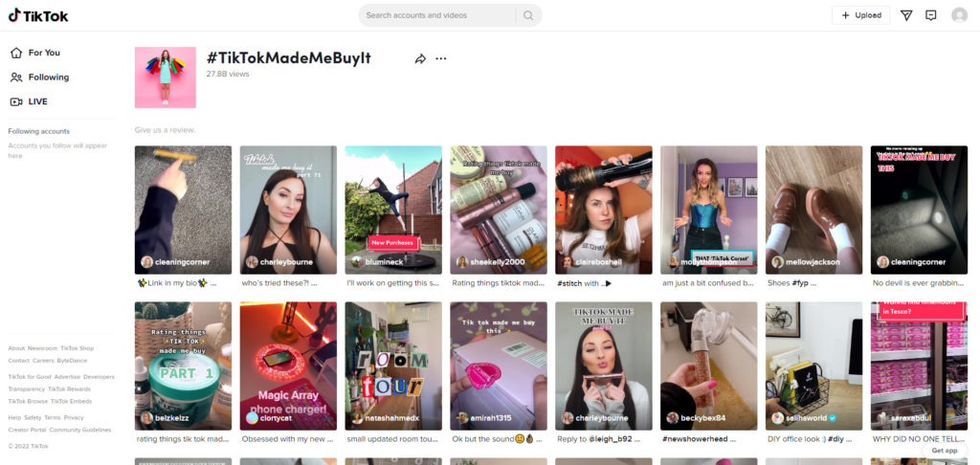This screenshot has width=980, height=465.
Task: Open the Careers footer link
Action: [x=43, y=361]
